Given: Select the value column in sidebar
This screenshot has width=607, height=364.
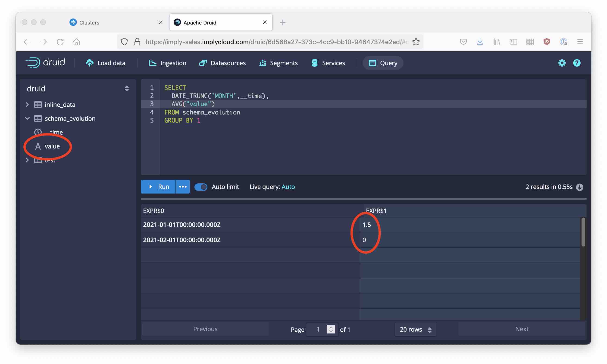Looking at the screenshot, I should click(x=52, y=146).
